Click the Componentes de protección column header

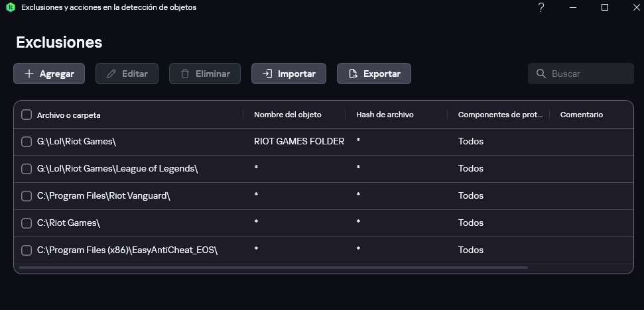500,115
